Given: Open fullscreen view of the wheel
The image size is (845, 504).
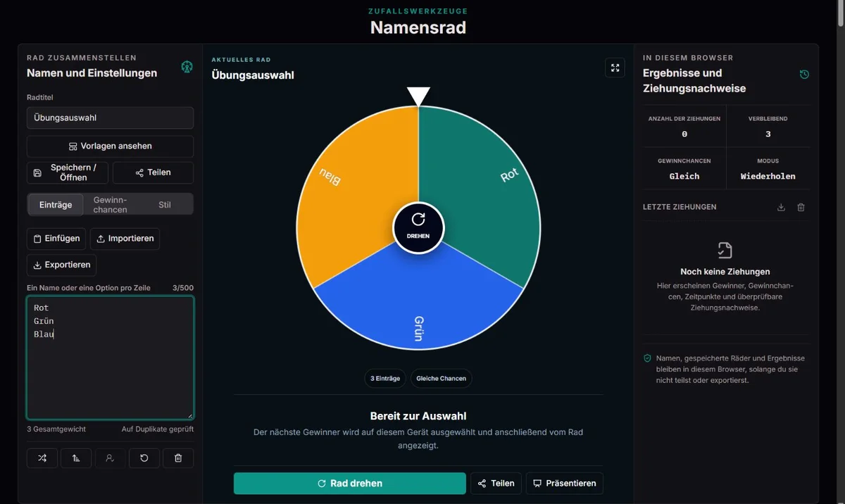Looking at the screenshot, I should coord(615,68).
